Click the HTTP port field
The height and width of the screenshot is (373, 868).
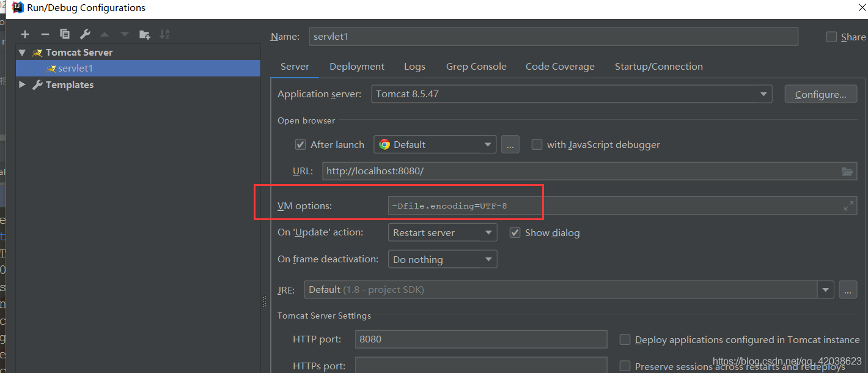click(481, 339)
